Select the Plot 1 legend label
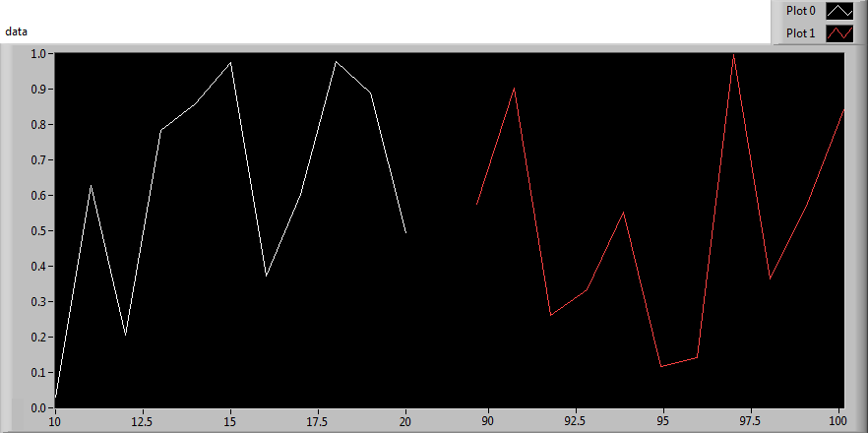 800,33
